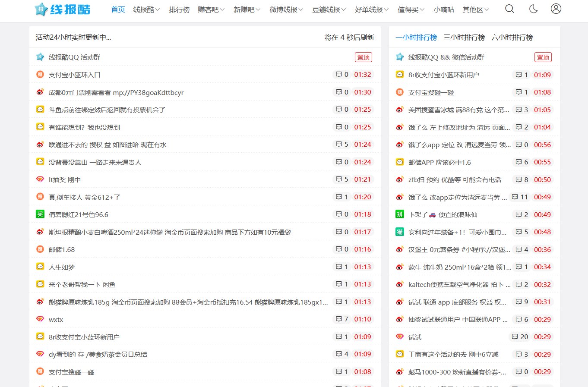
Task: Click the icon beside wxtx
Action: pos(40,319)
